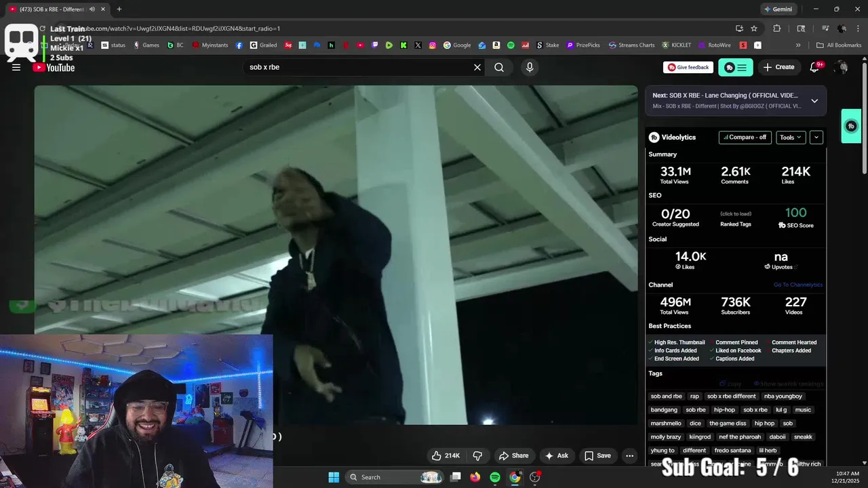Viewport: 868px width, 488px height.
Task: Click the video player area
Action: pos(336,255)
